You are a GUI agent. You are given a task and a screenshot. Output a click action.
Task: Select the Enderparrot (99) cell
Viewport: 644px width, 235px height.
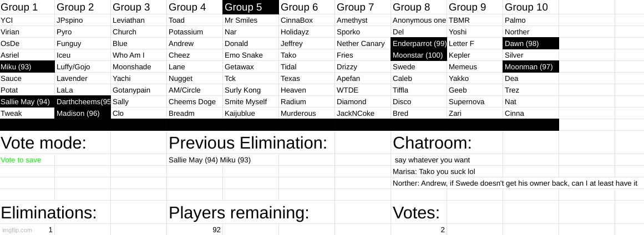click(419, 44)
